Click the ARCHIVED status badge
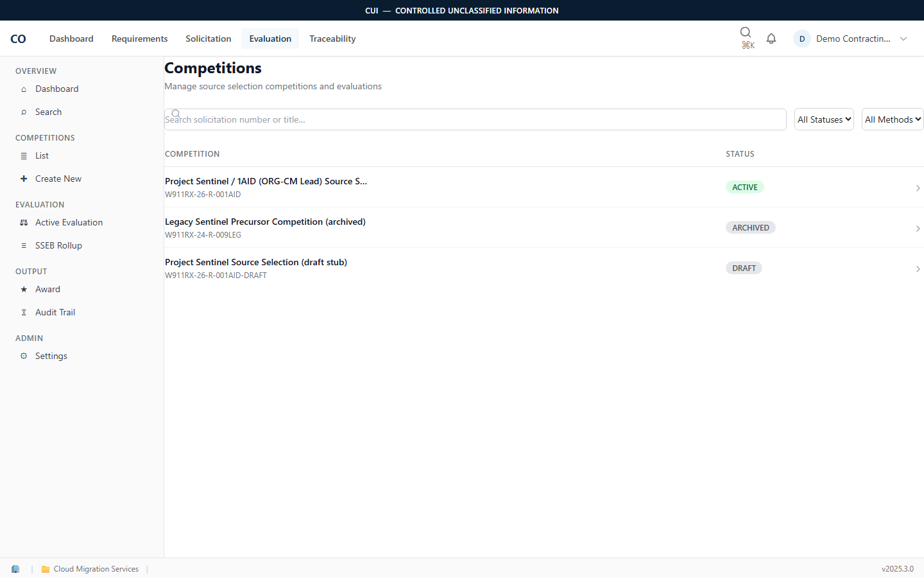924x578 pixels. (x=751, y=228)
